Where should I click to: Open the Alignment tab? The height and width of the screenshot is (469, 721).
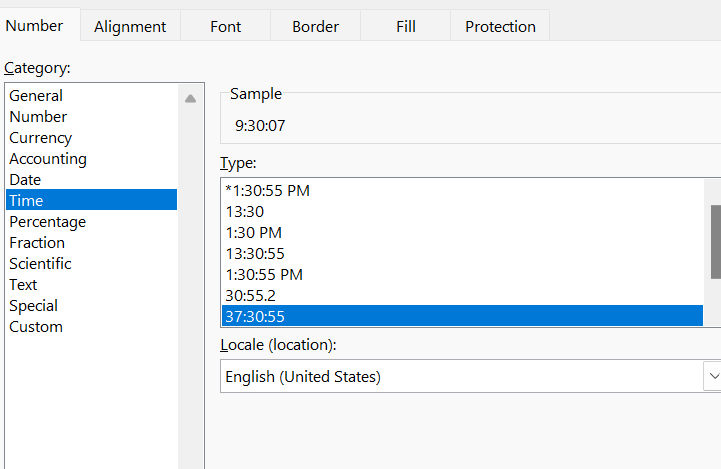pos(130,27)
